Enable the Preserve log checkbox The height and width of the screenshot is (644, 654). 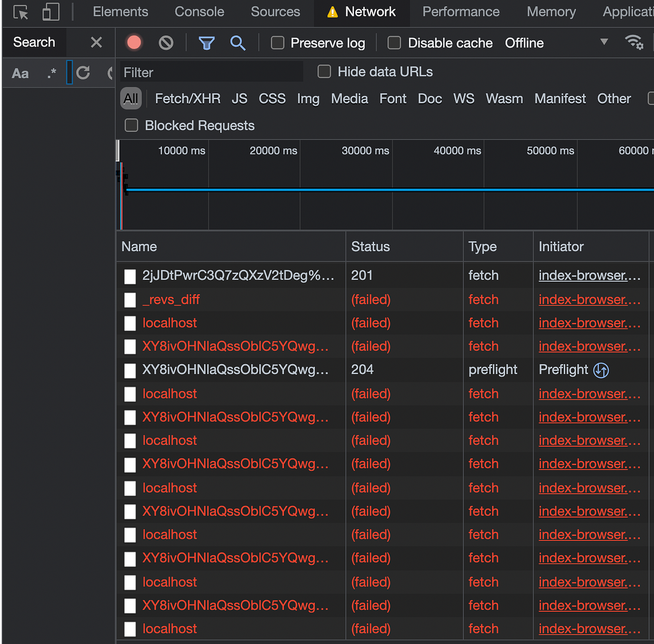[277, 42]
